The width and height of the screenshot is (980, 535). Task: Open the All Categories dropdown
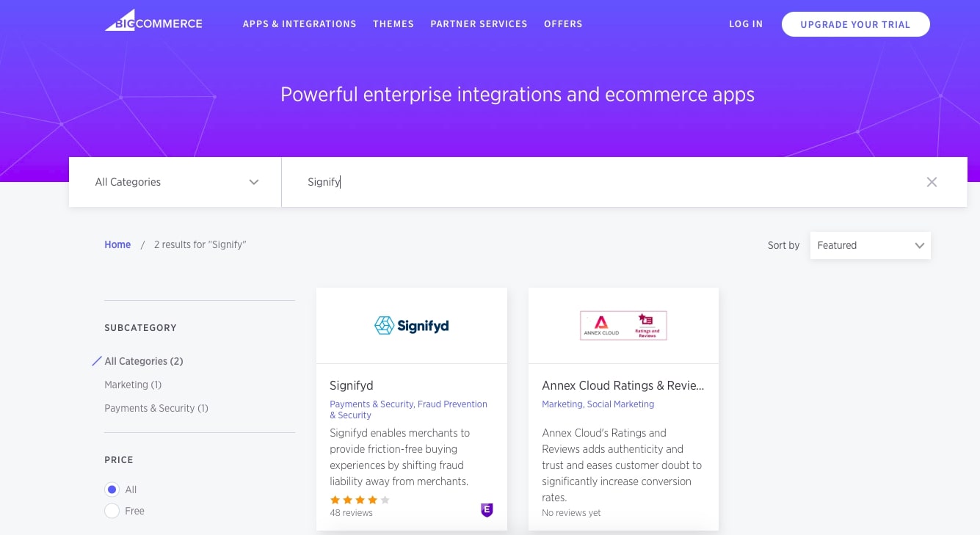coord(176,182)
